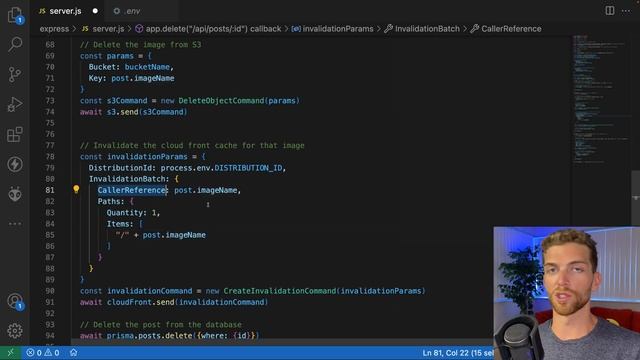Click DISTRIBUTION_ID on line 79

(248, 168)
